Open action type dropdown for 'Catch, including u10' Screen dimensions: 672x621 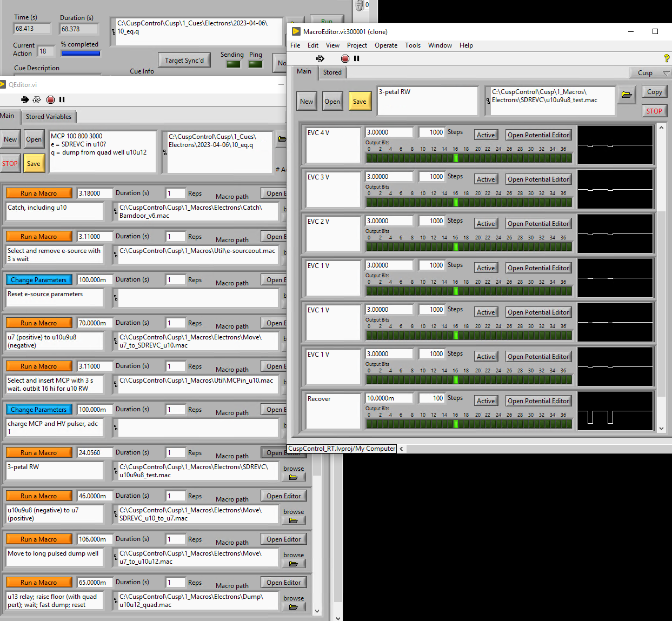[x=38, y=193]
